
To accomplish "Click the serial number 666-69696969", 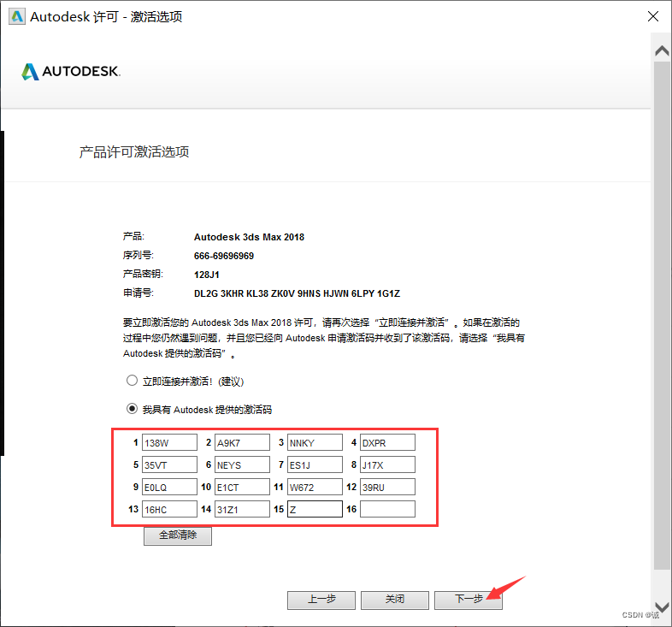I will [x=224, y=256].
